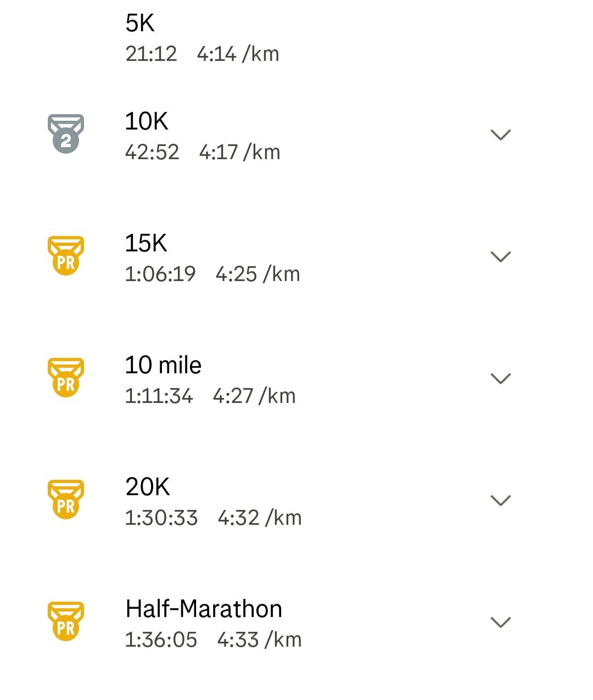Tap the gold PR medal for 15K
Screen dimensions: 593x700
point(66,255)
